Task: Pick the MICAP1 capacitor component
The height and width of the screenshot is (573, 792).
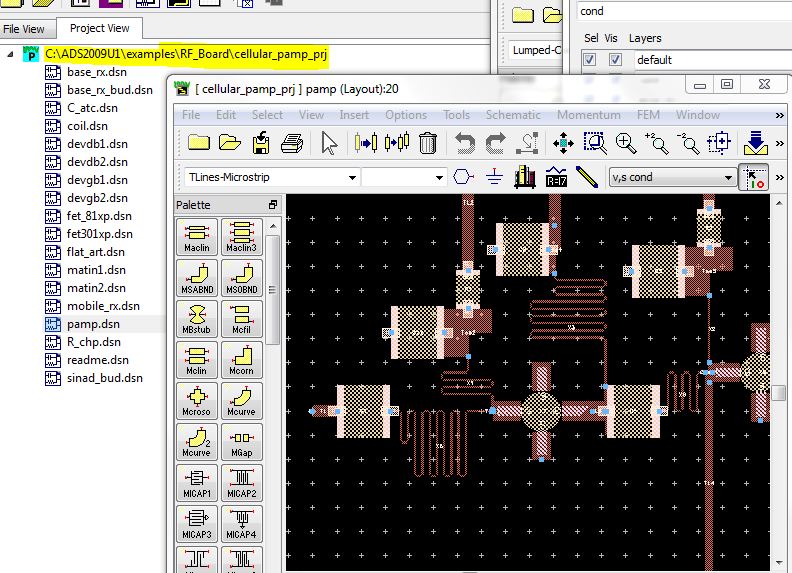Action: 196,482
